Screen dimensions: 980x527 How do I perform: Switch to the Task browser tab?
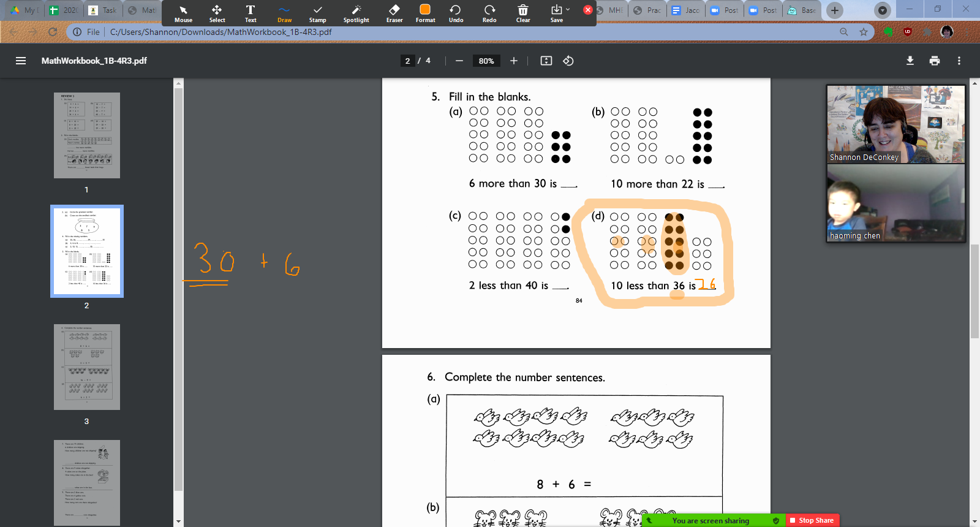click(103, 10)
